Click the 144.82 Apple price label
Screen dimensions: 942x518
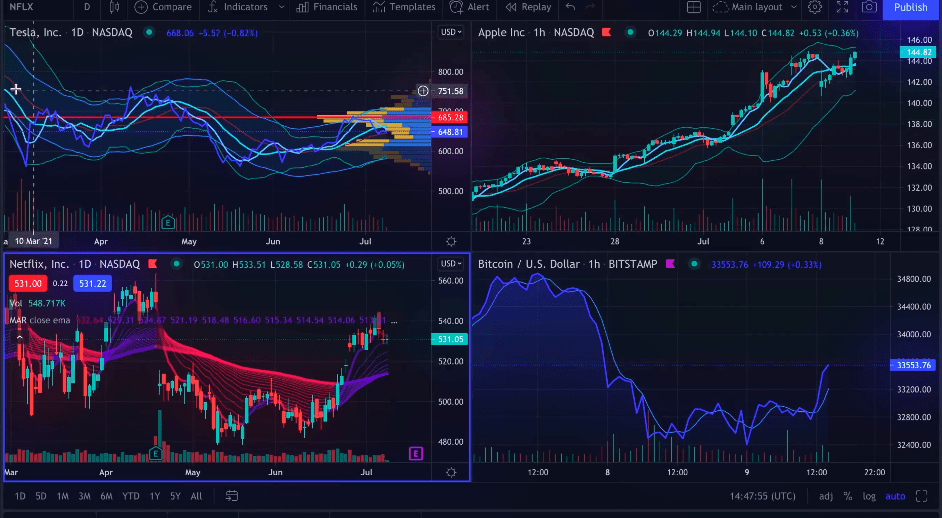pos(918,52)
